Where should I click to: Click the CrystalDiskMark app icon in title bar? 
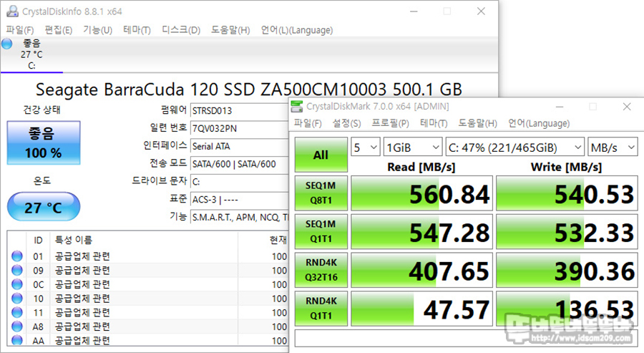pos(296,107)
